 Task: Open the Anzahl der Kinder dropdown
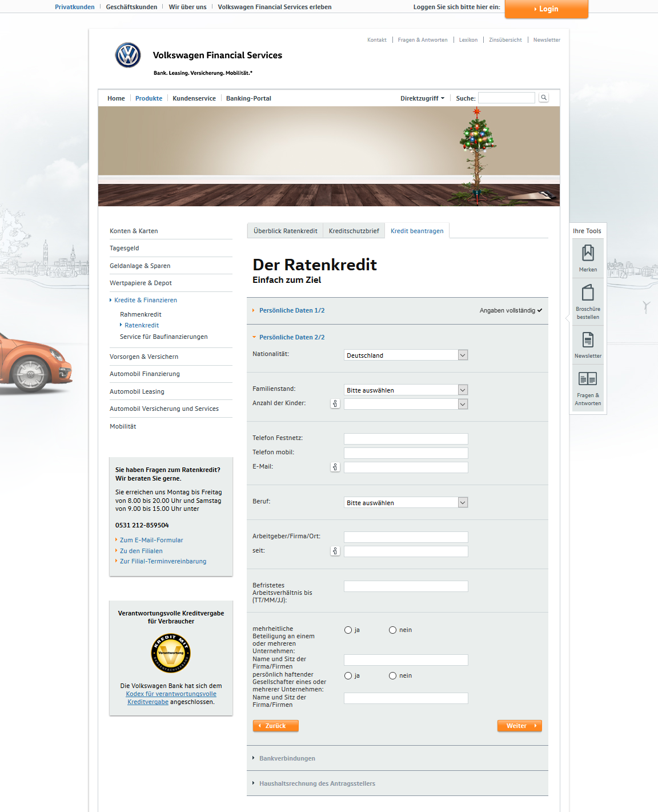[406, 404]
